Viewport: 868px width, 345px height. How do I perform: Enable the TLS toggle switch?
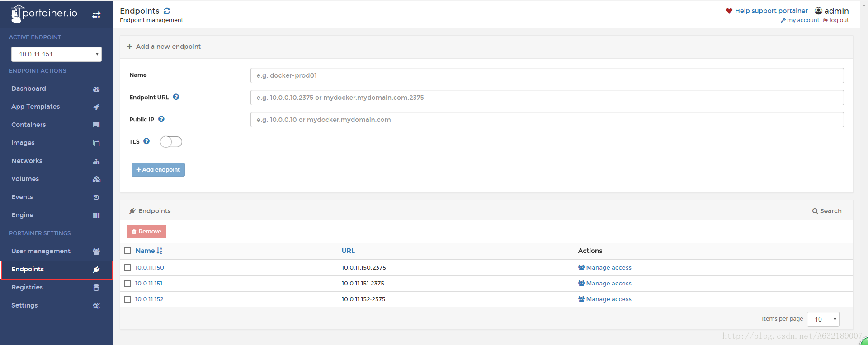[x=171, y=142]
